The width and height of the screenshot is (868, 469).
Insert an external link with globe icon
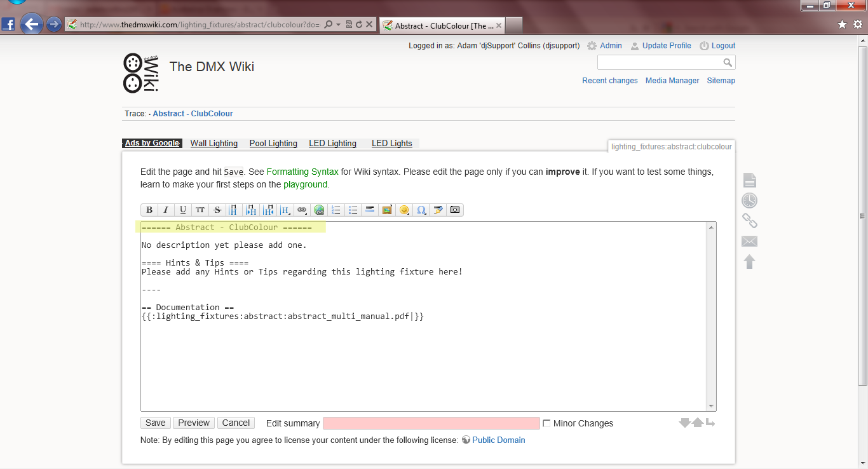[320, 210]
